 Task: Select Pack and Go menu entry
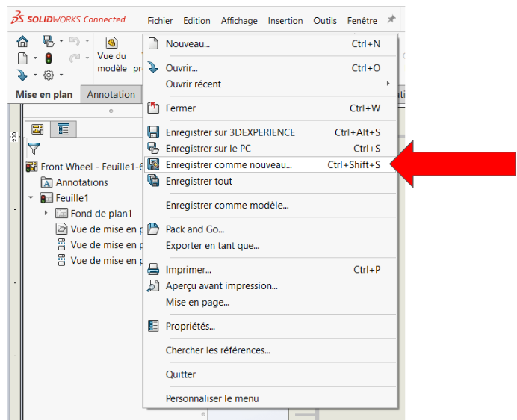[194, 229]
